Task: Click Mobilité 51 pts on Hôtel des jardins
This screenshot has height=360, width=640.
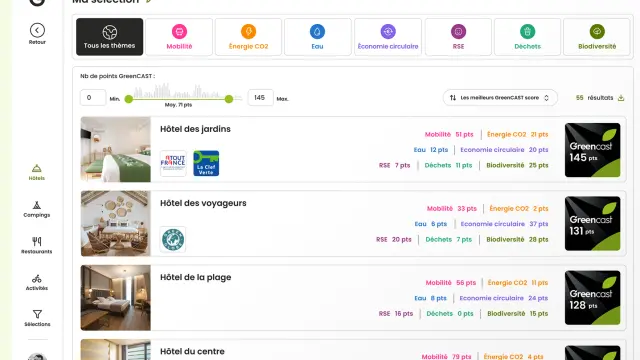Action: pyautogui.click(x=449, y=134)
